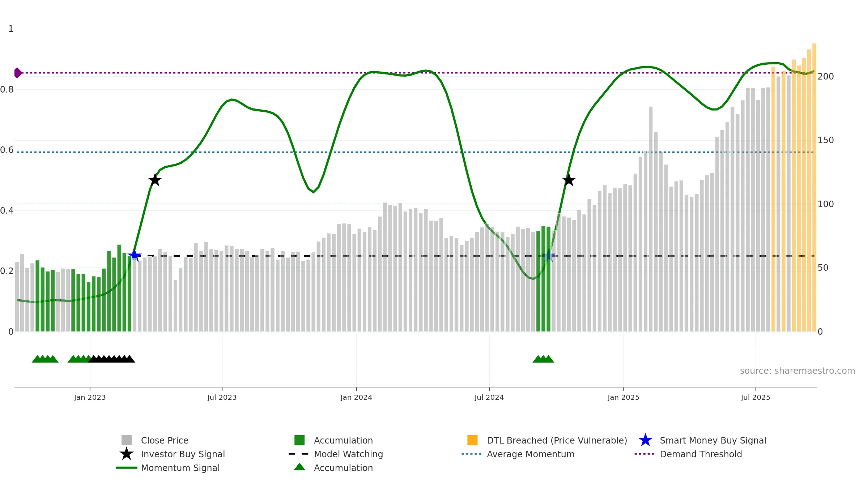Click the gray Close Price legend swatch
The height and width of the screenshot is (488, 868).
click(x=127, y=440)
